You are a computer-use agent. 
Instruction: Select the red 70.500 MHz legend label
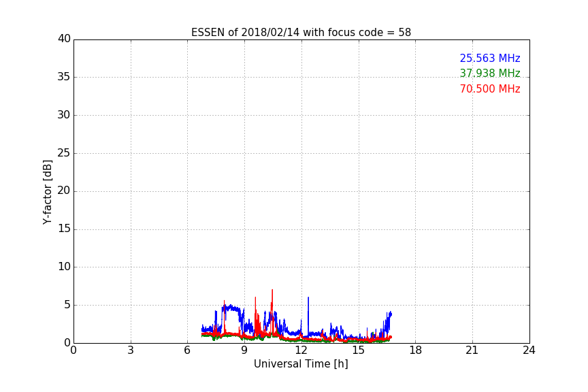[490, 89]
